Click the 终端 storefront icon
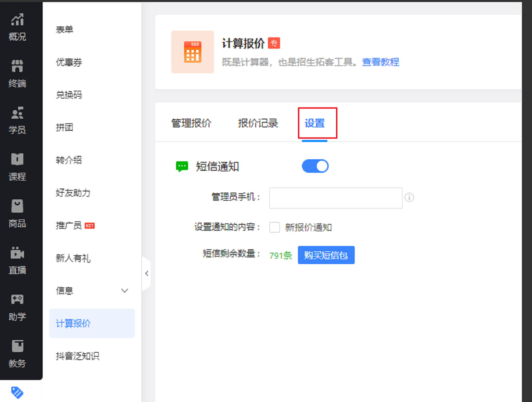This screenshot has height=402, width=532. coord(17,66)
